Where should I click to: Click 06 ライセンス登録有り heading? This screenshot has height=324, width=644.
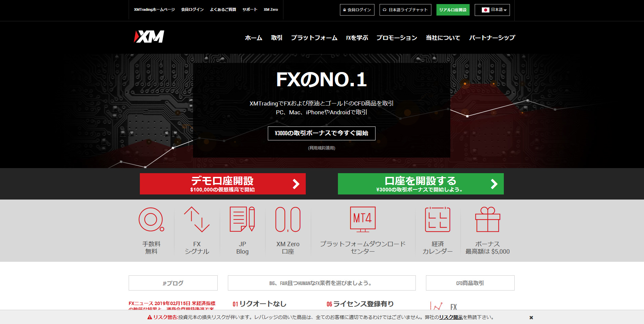coord(360,304)
